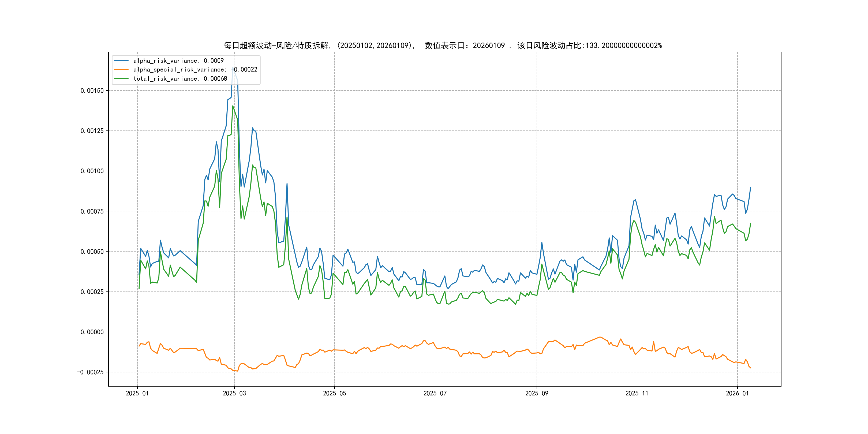Image resolution: width=868 pixels, height=434 pixels.
Task: Click the 0.00000 y-axis tick label
Action: click(x=92, y=332)
